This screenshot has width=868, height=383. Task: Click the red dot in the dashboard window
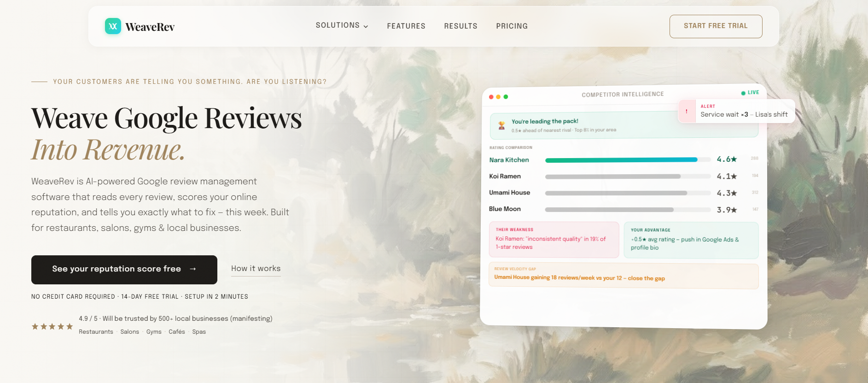[x=491, y=97]
